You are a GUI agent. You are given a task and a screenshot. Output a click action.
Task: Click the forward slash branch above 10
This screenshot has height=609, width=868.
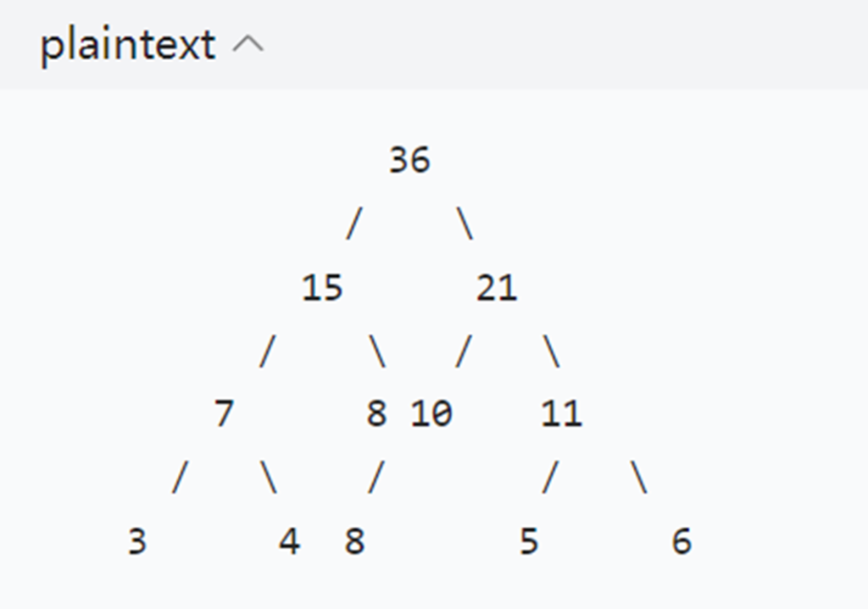[464, 351]
